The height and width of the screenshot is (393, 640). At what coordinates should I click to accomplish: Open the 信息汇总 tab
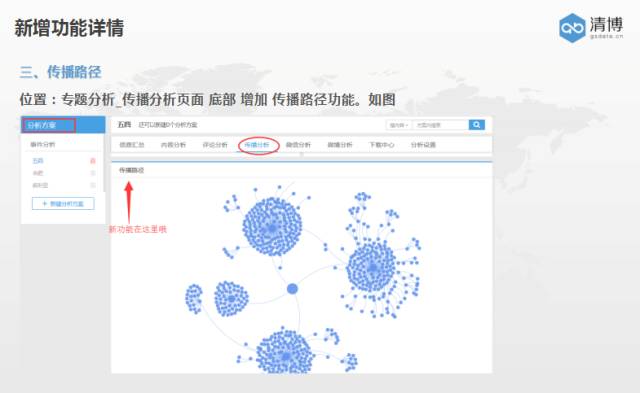point(131,145)
